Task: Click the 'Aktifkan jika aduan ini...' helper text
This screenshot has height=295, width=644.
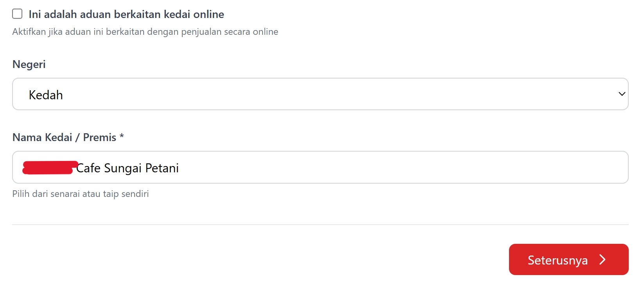Action: (x=145, y=32)
